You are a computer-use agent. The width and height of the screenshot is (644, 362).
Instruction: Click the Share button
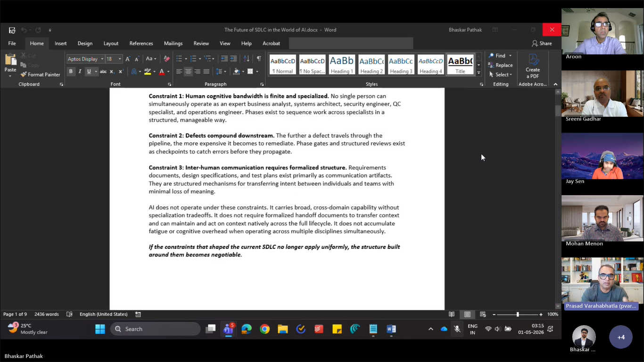click(542, 43)
